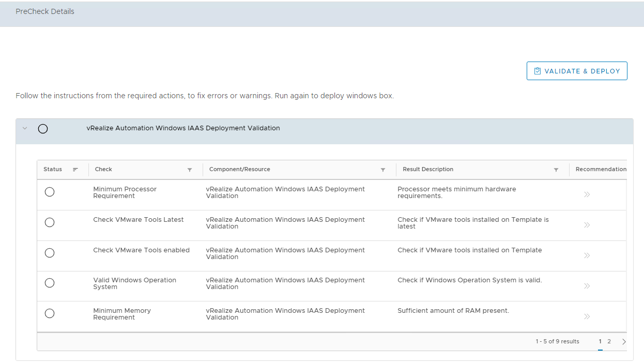This screenshot has width=644, height=363.
Task: Expand recommendation for Check VMware Tools enabled
Action: tap(587, 255)
